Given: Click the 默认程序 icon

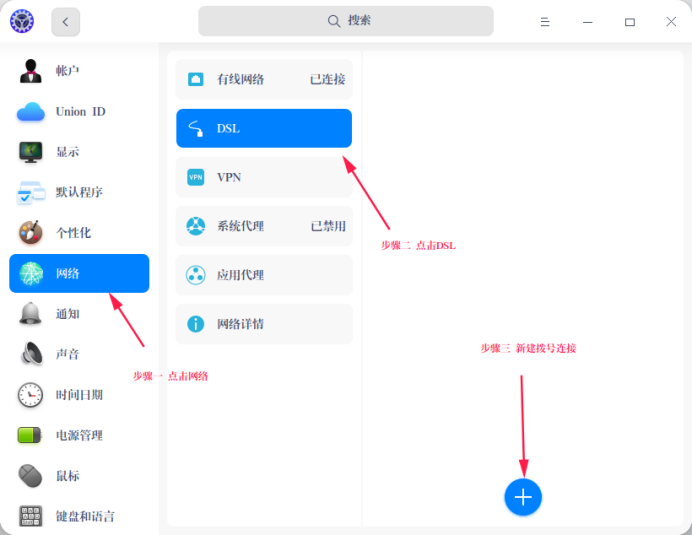Looking at the screenshot, I should (30, 193).
